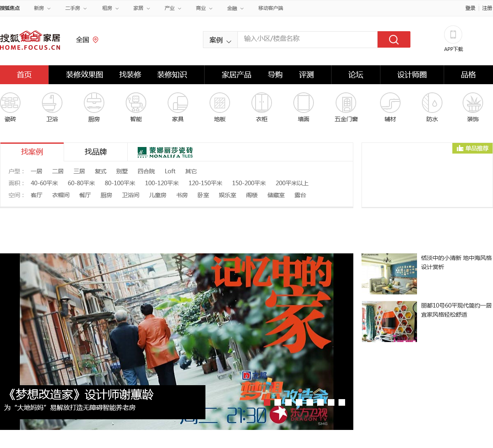Click the 搜狐焦点家居 logo

click(30, 40)
